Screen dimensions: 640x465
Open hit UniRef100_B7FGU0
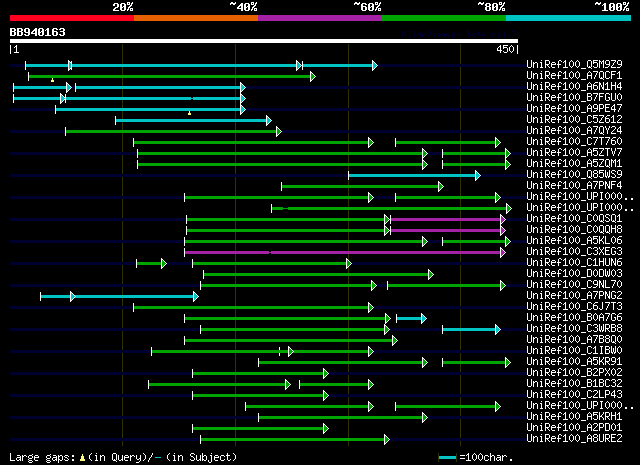click(574, 97)
